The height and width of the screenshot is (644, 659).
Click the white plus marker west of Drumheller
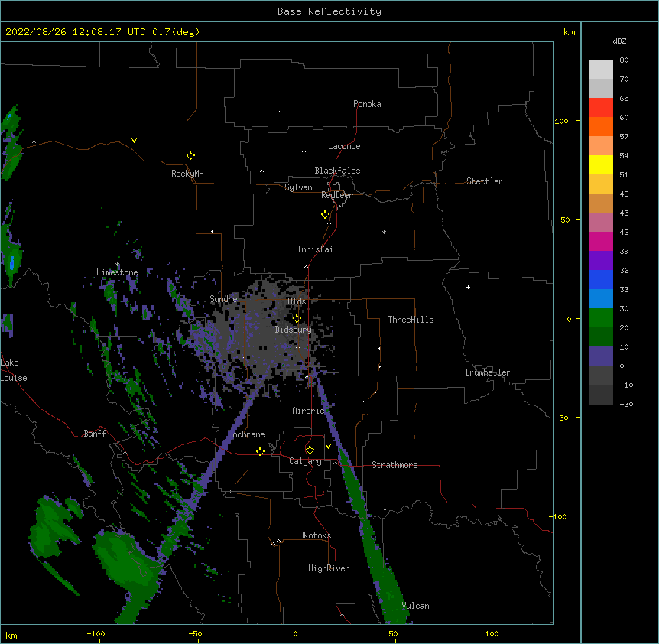coord(468,287)
